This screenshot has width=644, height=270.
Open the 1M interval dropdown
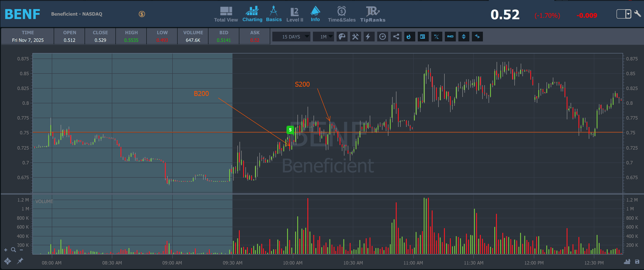323,37
